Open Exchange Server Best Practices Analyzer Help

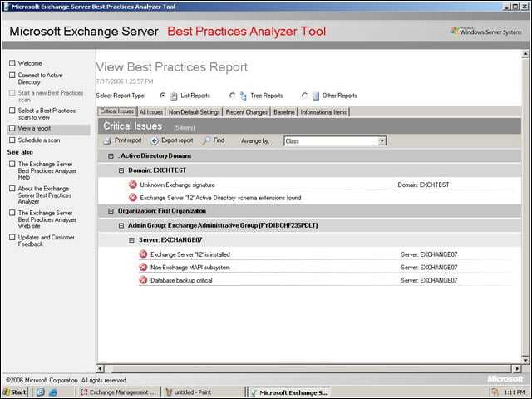(x=47, y=170)
